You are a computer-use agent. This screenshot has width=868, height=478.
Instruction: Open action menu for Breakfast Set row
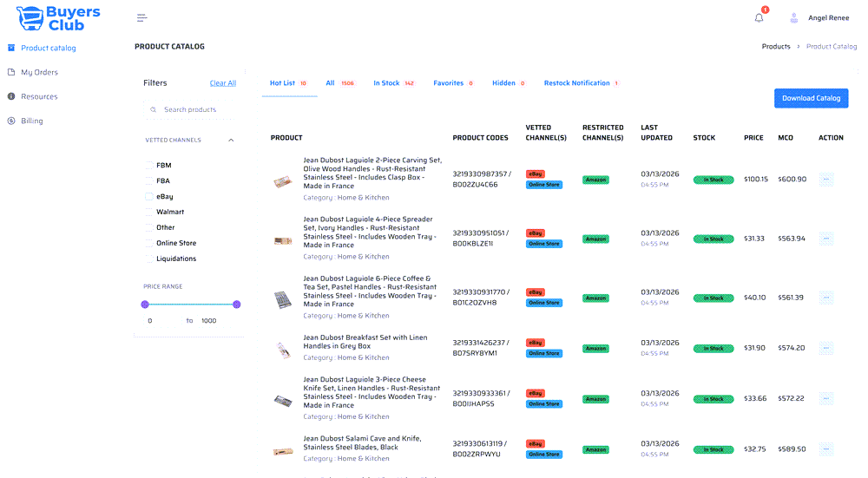pyautogui.click(x=826, y=348)
